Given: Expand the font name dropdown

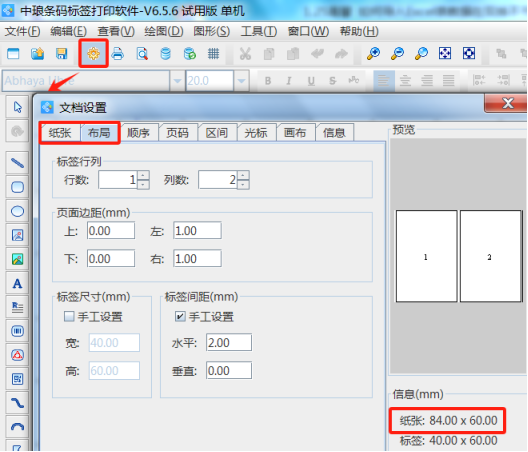Looking at the screenshot, I should pyautogui.click(x=177, y=81).
